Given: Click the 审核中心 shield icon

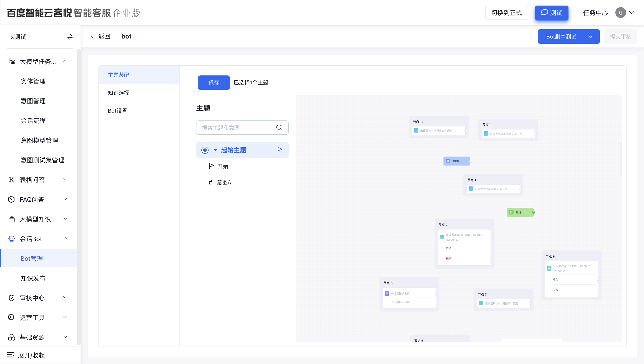Looking at the screenshot, I should click(11, 298).
